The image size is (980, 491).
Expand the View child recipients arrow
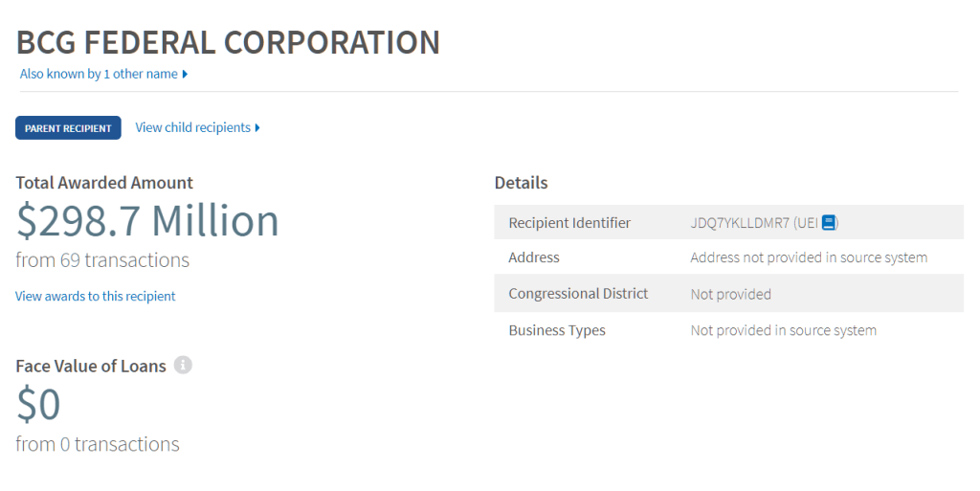pos(257,127)
